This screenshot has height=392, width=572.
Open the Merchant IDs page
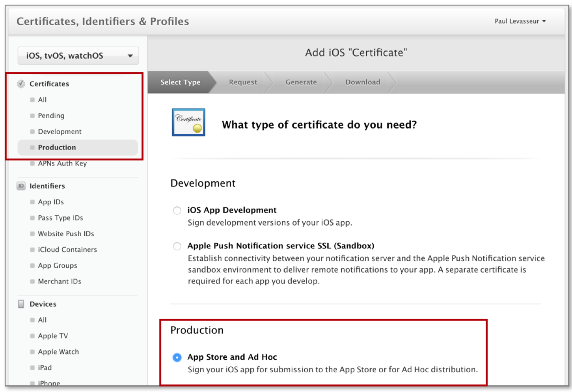click(x=59, y=281)
